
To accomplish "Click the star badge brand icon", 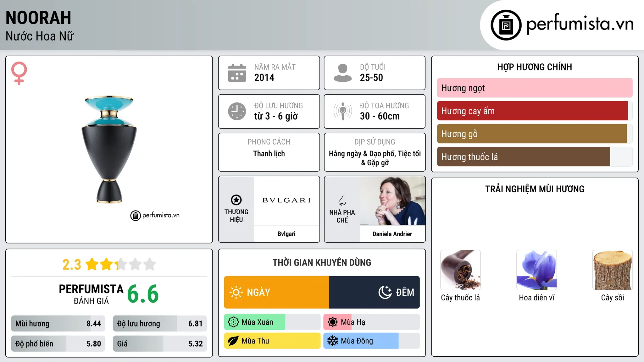I will click(x=236, y=200).
